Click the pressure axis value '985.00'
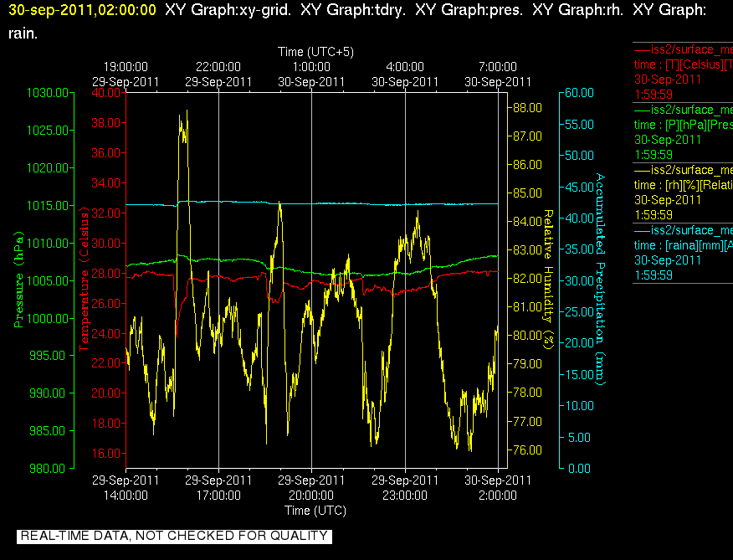The width and height of the screenshot is (733, 560). (47, 431)
